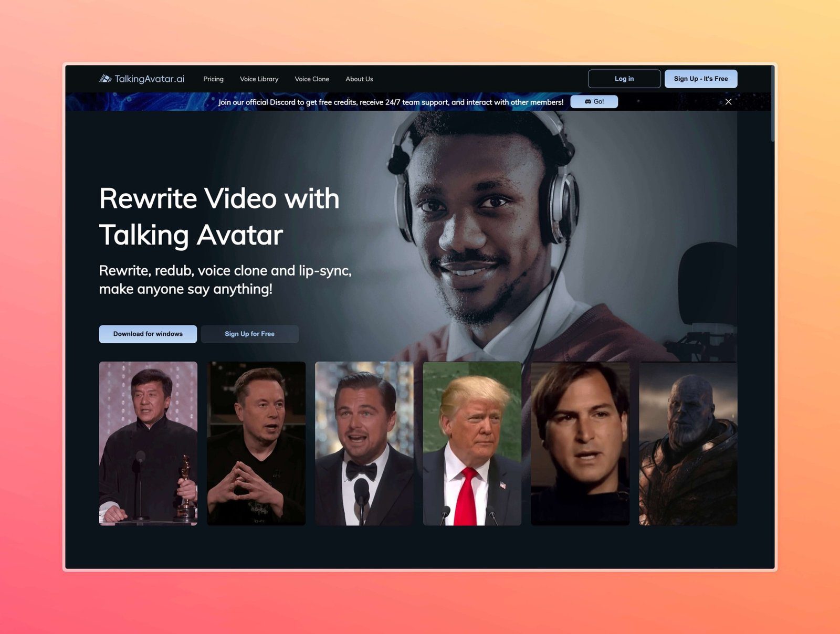840x634 pixels.
Task: Open the About Us page
Action: click(359, 79)
